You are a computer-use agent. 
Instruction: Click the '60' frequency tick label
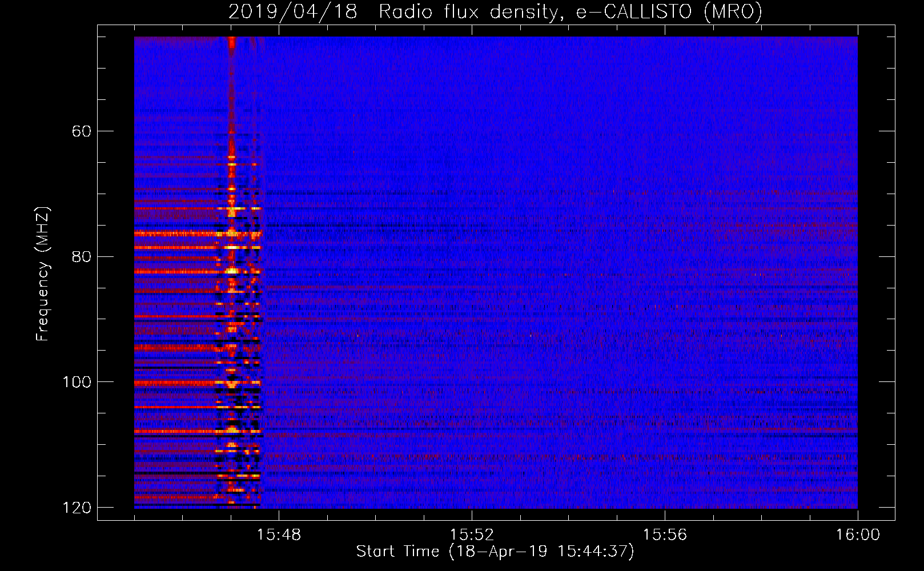coord(81,131)
